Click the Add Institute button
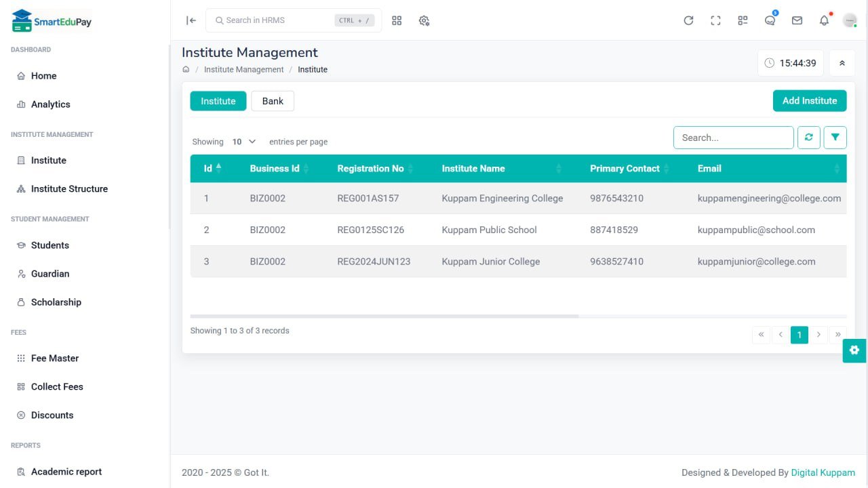The width and height of the screenshot is (868, 488). pos(809,100)
